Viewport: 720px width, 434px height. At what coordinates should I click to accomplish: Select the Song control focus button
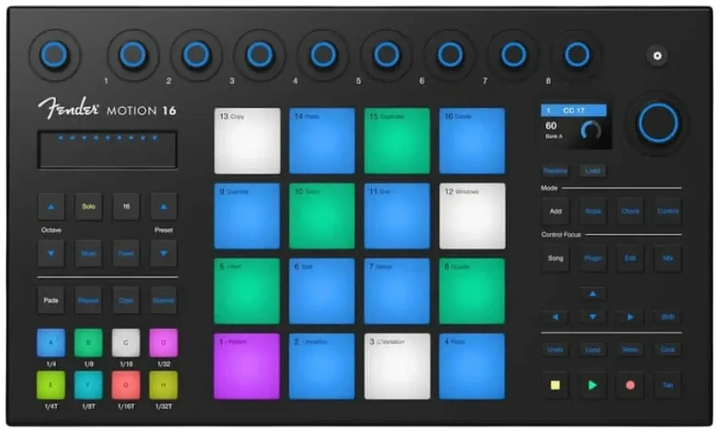555,258
